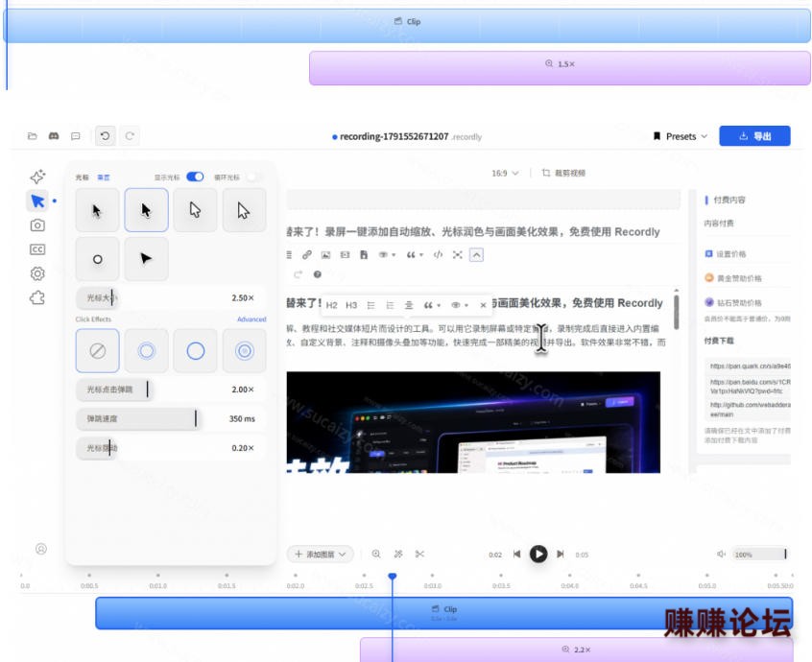Click code icon in recorded editor toolbar

click(x=438, y=254)
